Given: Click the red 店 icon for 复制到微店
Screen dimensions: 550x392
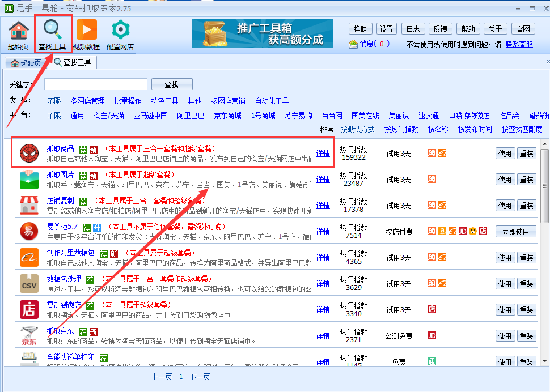Looking at the screenshot, I should 29,310.
